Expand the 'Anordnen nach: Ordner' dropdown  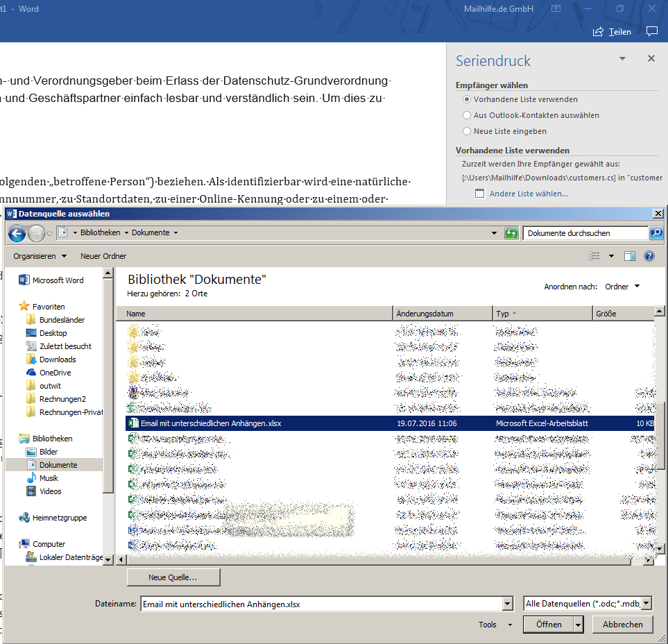pyautogui.click(x=622, y=287)
